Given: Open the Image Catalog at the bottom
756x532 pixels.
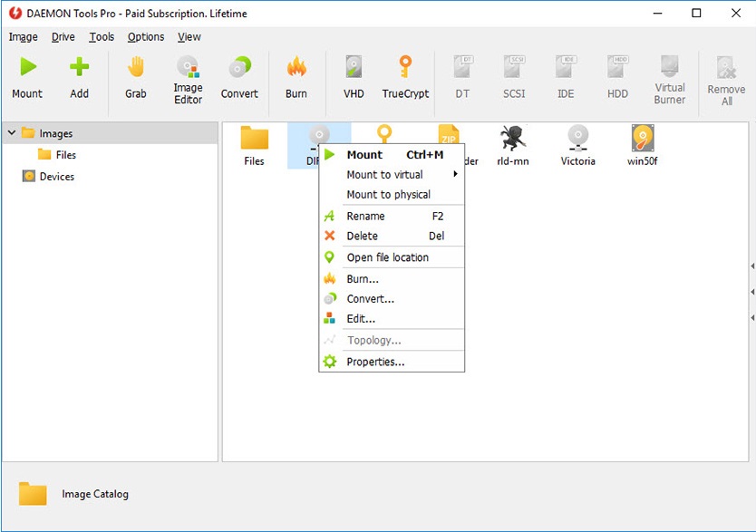Looking at the screenshot, I should [x=94, y=494].
